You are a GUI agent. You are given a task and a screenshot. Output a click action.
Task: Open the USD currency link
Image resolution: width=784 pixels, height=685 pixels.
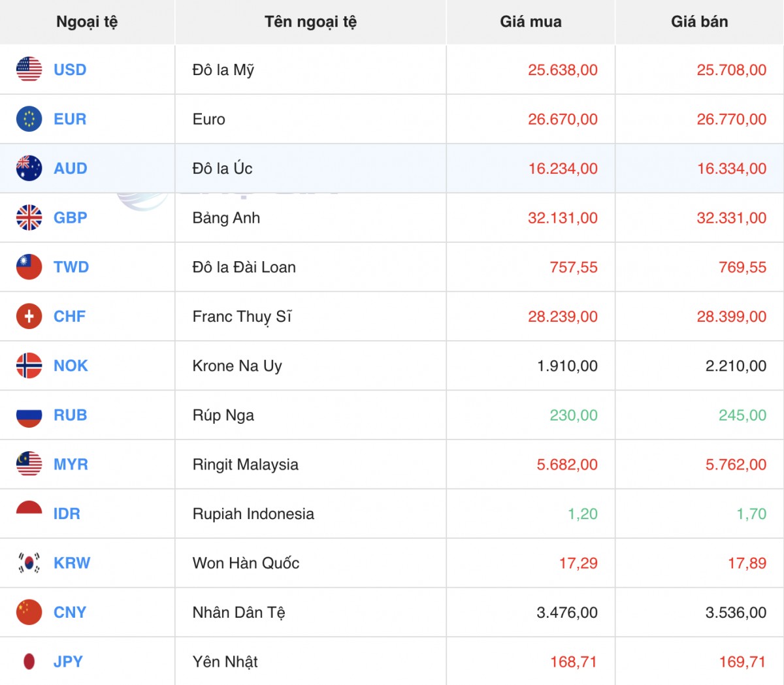70,70
